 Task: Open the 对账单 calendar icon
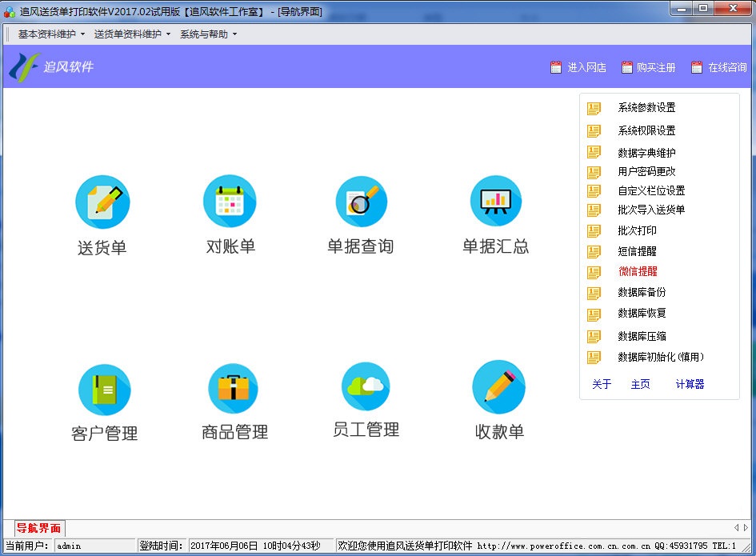230,202
